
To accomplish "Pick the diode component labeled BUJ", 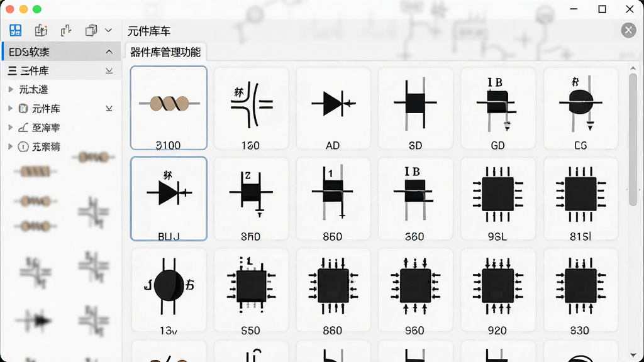I will 169,199.
